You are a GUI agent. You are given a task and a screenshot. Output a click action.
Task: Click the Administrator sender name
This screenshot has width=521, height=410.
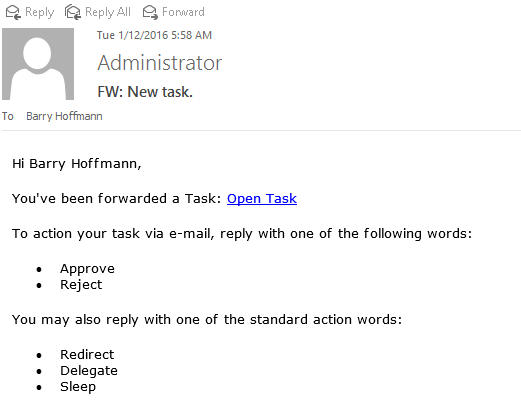[160, 63]
